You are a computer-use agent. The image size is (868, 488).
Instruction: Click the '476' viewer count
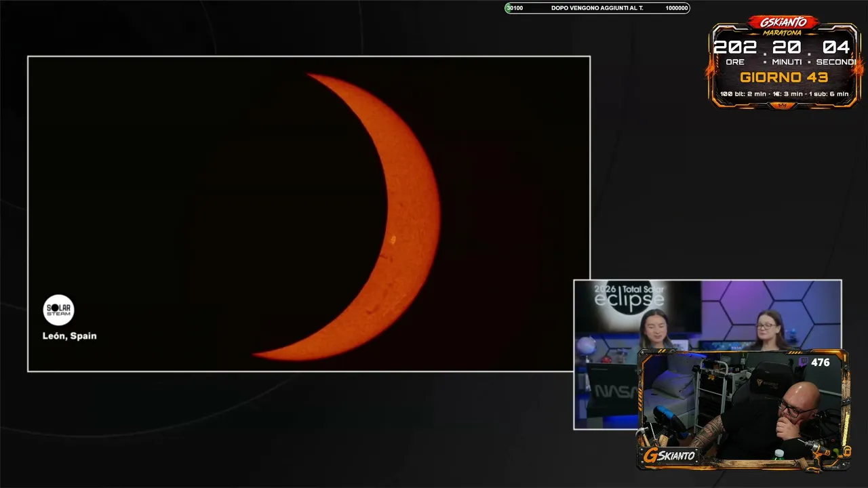pyautogui.click(x=821, y=363)
